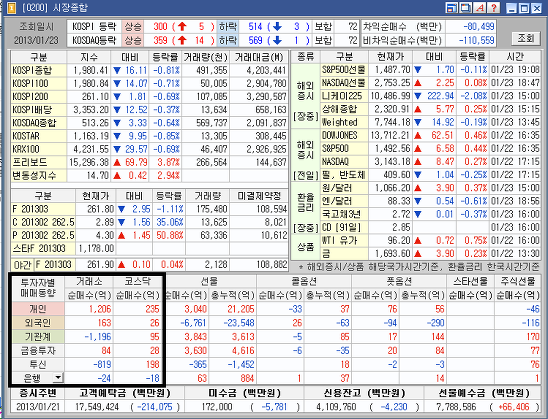Select the 금융투자 investor row label
This screenshot has width=548, height=419.
tap(38, 351)
